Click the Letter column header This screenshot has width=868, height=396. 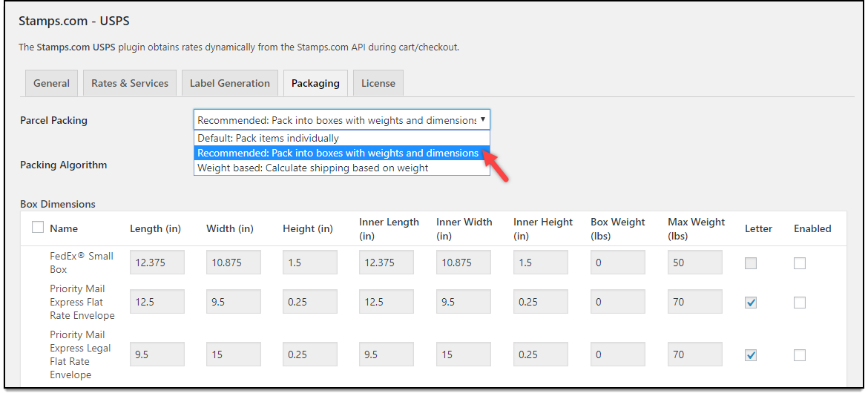click(x=758, y=228)
